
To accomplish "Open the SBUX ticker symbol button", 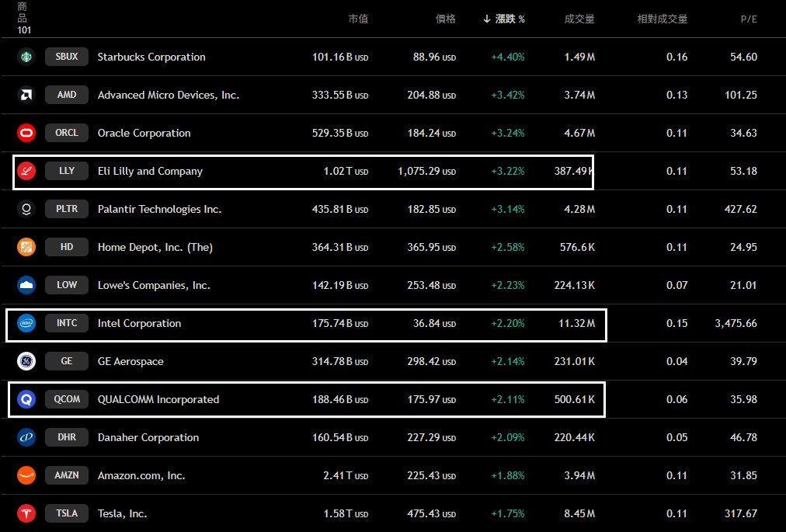I will 67,57.
